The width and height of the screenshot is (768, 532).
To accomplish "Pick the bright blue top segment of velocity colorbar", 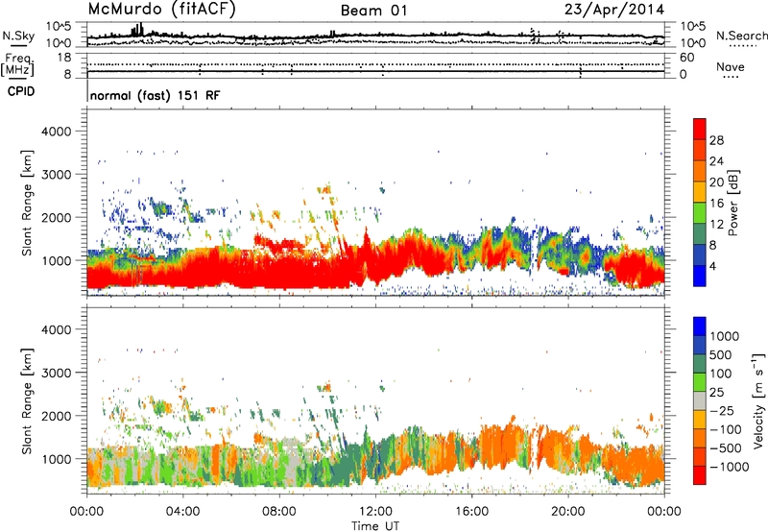I will tap(700, 326).
